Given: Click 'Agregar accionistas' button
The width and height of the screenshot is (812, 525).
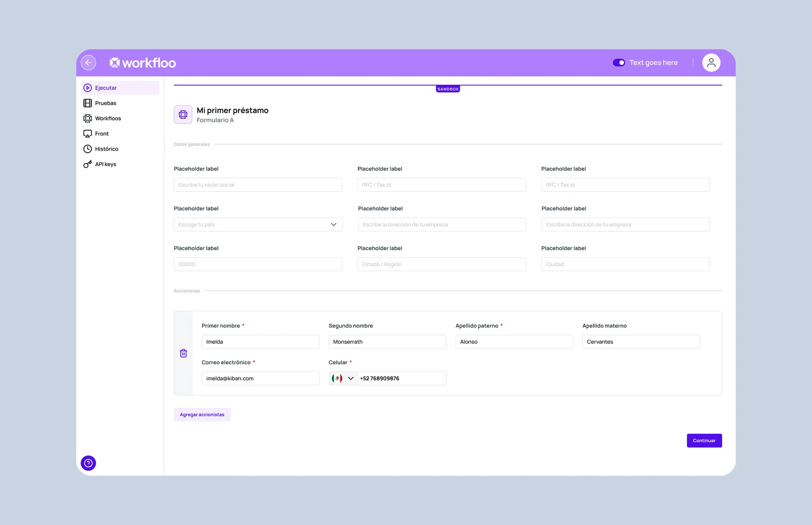Looking at the screenshot, I should [202, 415].
